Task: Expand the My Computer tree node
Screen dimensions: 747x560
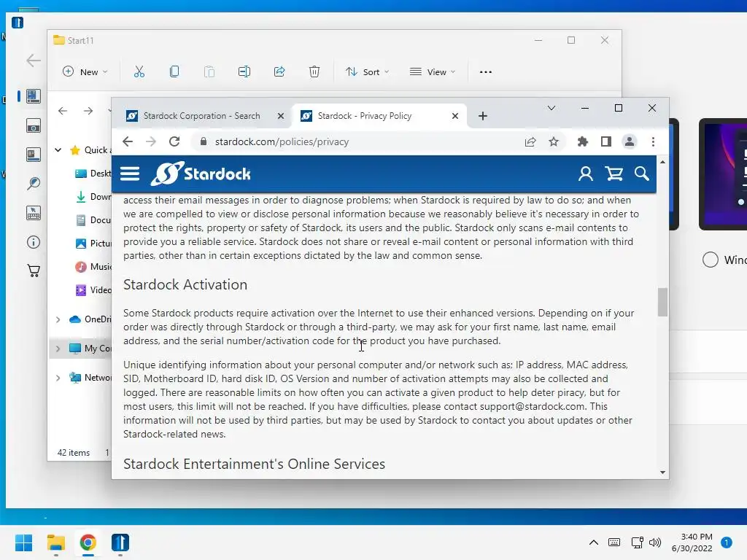Action: [x=58, y=348]
